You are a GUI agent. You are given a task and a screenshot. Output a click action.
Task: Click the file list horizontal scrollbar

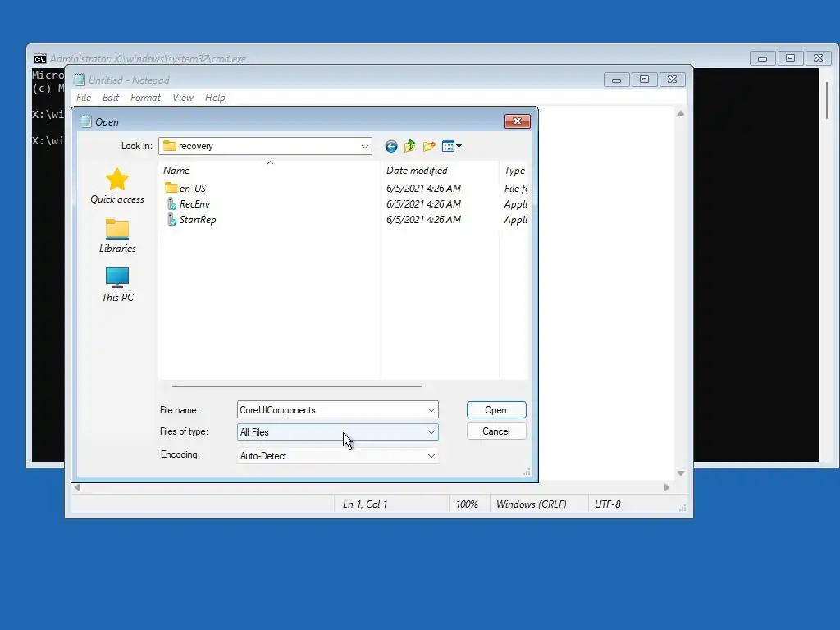pyautogui.click(x=296, y=386)
